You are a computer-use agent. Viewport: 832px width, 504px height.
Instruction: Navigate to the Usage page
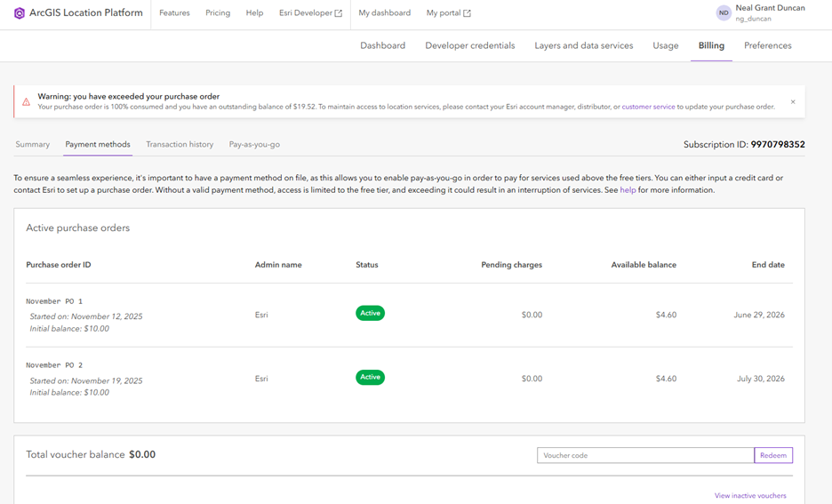point(665,45)
